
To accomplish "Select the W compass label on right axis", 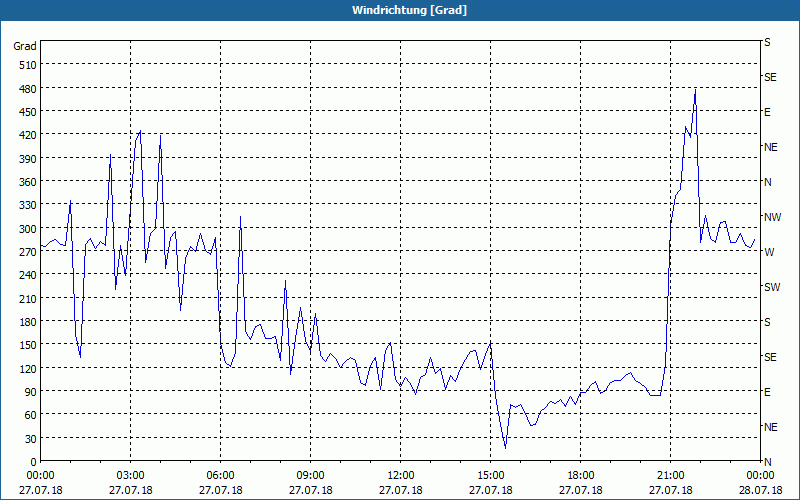I will (769, 252).
